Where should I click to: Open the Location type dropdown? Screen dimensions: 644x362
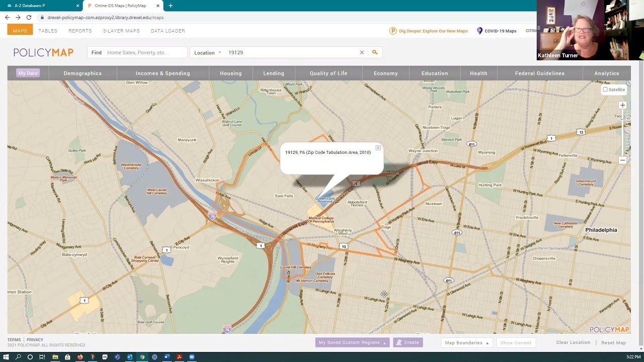[207, 52]
